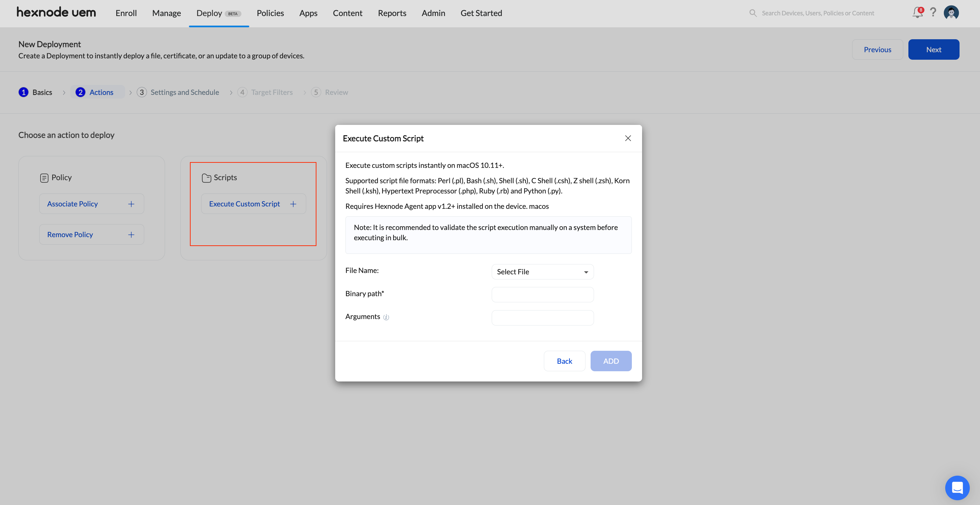This screenshot has width=980, height=505.
Task: Click the 'File Name:' label
Action: (x=362, y=271)
